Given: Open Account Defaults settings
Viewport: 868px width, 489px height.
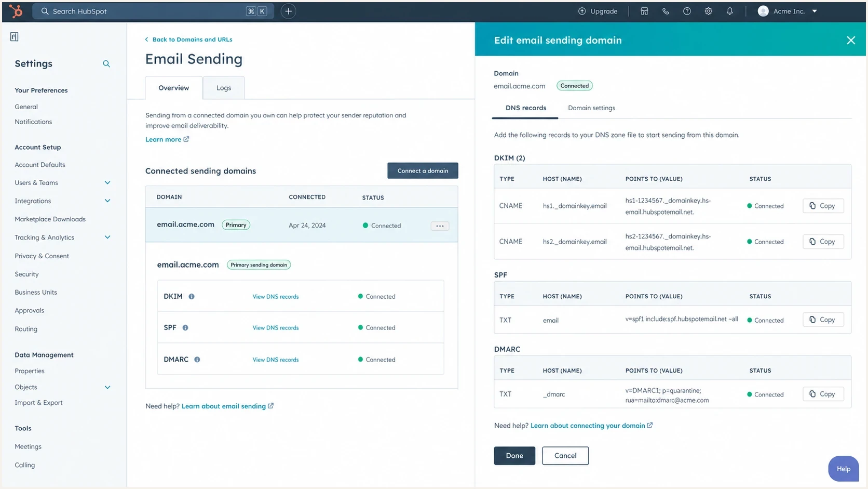Looking at the screenshot, I should point(40,165).
